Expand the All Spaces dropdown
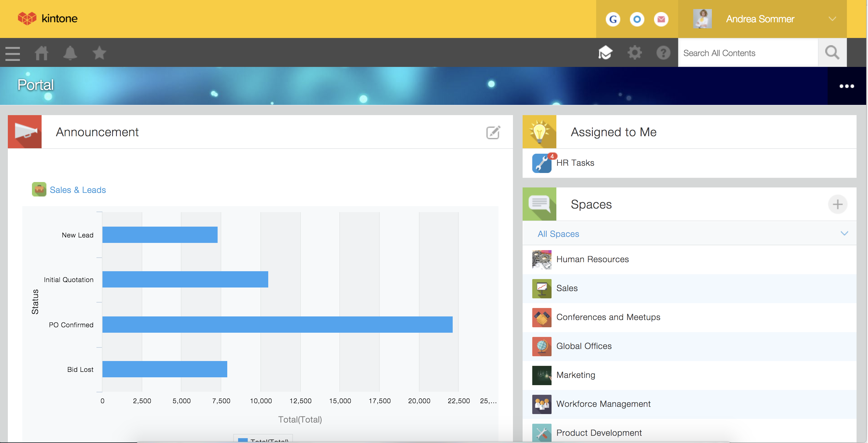The width and height of the screenshot is (868, 443). [844, 234]
